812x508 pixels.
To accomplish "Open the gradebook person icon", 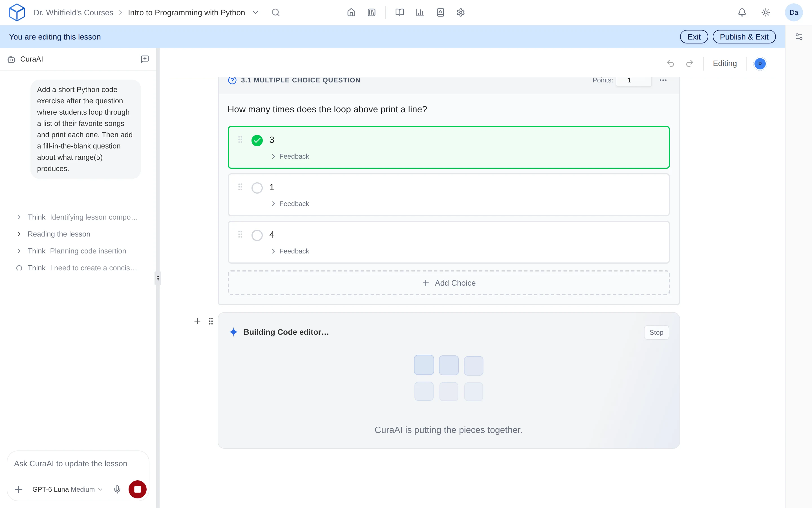I will pos(440,12).
